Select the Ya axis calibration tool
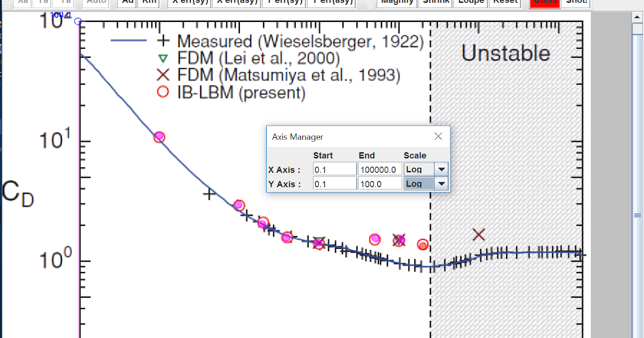This screenshot has height=338, width=644. 41,2
